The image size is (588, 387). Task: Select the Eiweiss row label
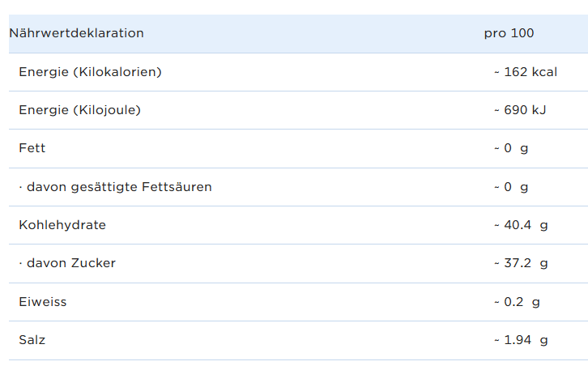[x=43, y=302]
